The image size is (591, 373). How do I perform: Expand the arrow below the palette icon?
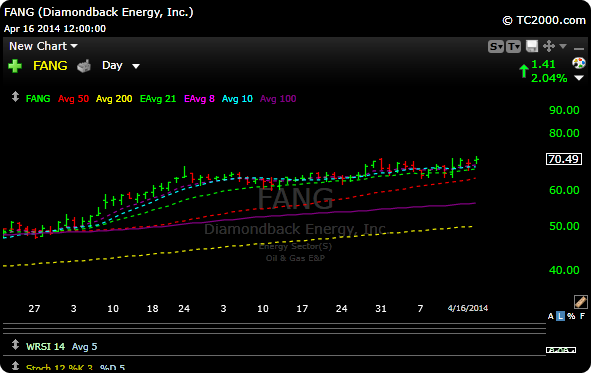(579, 78)
